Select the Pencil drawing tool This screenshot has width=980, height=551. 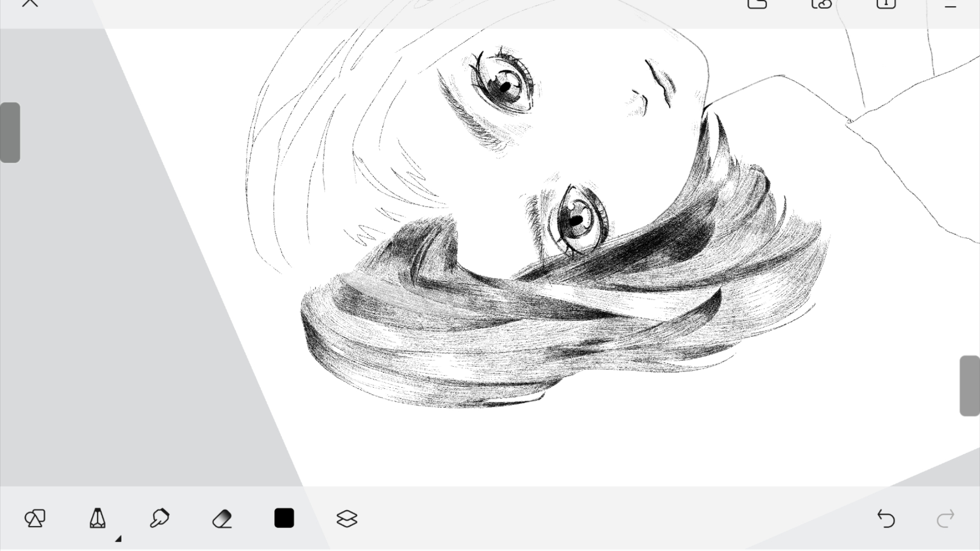pos(97,518)
